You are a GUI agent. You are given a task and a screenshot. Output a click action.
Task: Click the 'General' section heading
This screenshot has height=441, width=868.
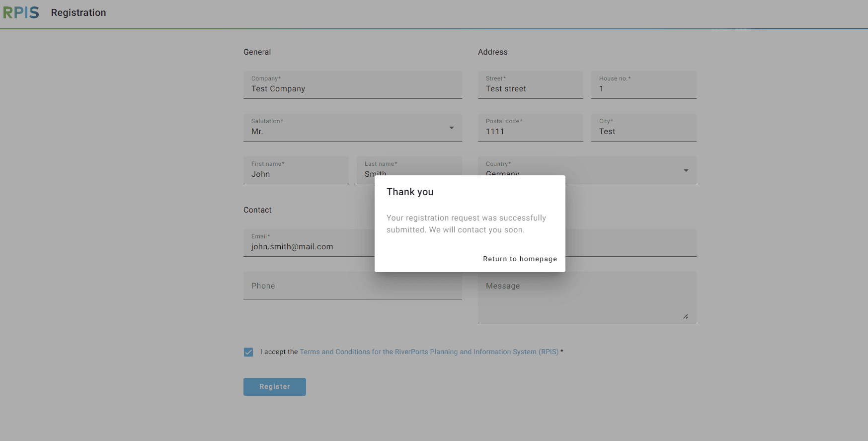(257, 52)
